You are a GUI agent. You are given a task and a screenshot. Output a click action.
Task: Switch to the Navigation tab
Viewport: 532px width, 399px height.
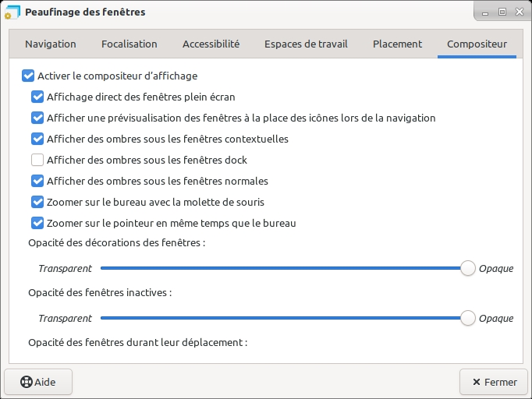coord(51,44)
